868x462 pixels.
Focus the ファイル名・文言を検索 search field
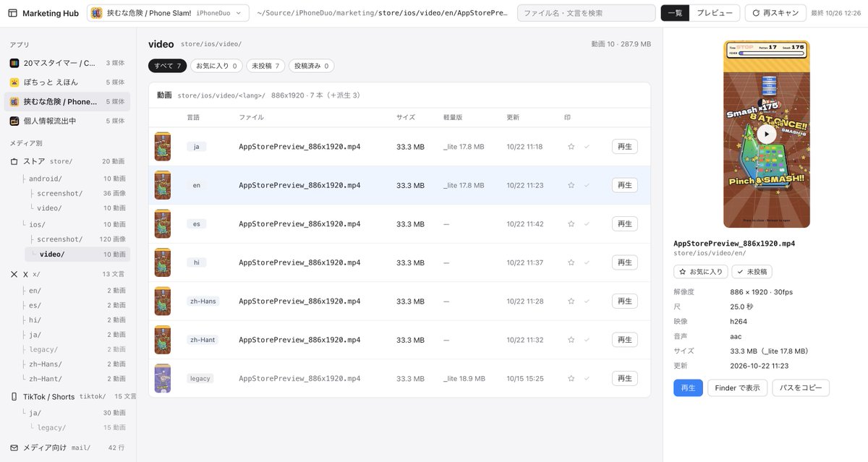click(x=587, y=13)
